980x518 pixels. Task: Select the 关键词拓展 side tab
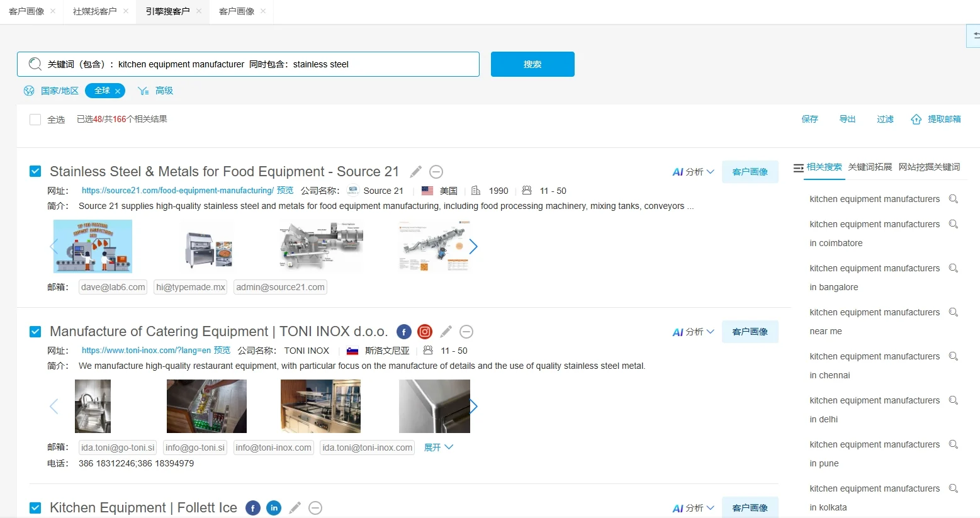click(x=870, y=167)
